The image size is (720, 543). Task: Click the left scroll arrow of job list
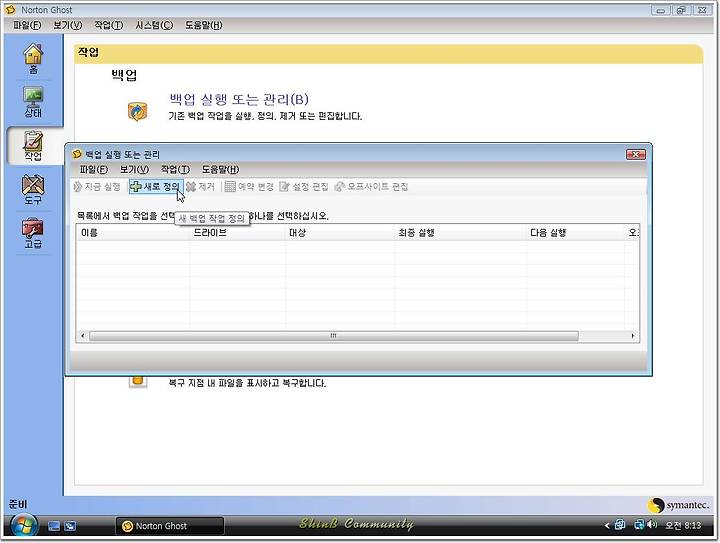click(83, 336)
